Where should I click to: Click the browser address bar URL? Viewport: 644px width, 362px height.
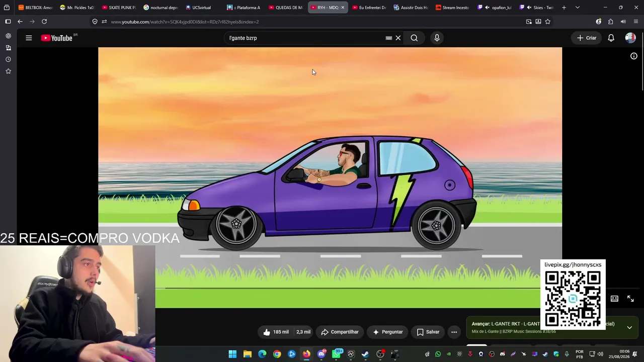point(185,22)
